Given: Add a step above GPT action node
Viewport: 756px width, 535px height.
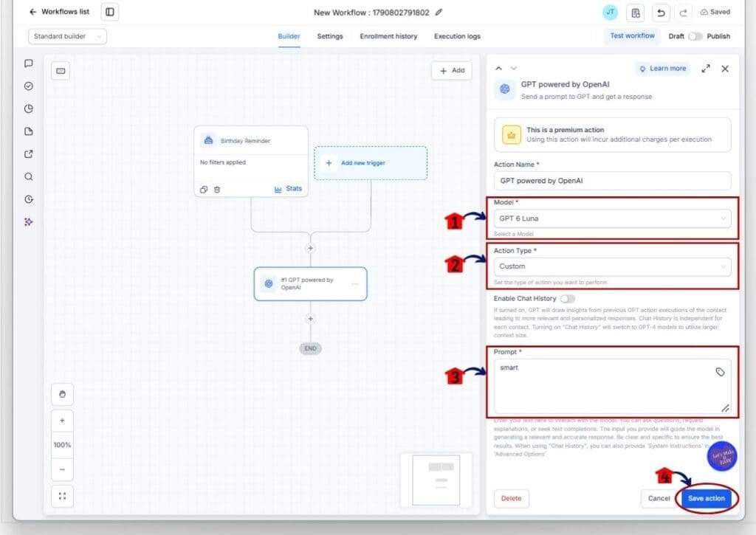Looking at the screenshot, I should 310,248.
